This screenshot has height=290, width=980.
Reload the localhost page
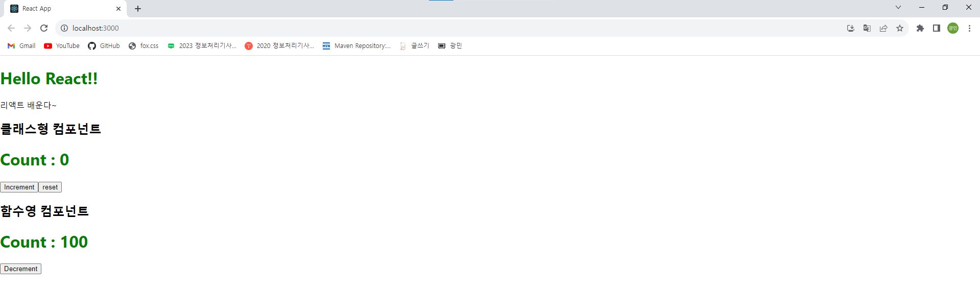(x=44, y=28)
